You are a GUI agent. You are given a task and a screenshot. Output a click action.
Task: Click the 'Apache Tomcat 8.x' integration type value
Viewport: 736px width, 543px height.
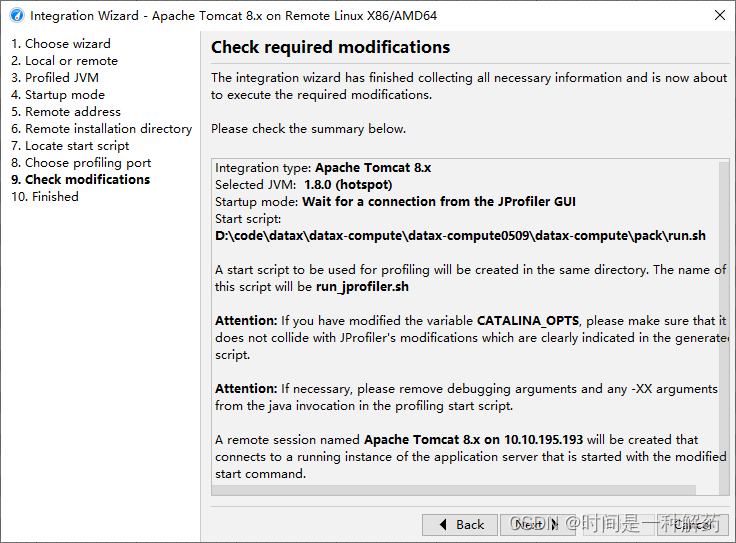click(x=373, y=168)
